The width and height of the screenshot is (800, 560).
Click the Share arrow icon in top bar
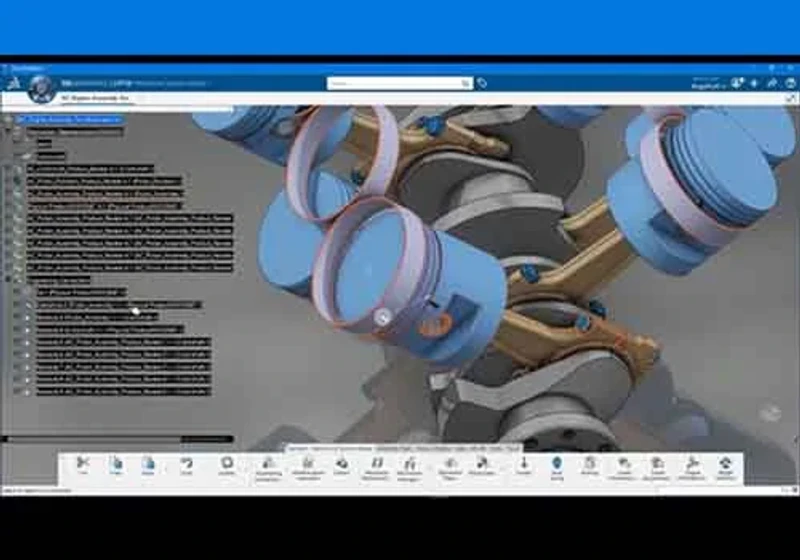772,83
